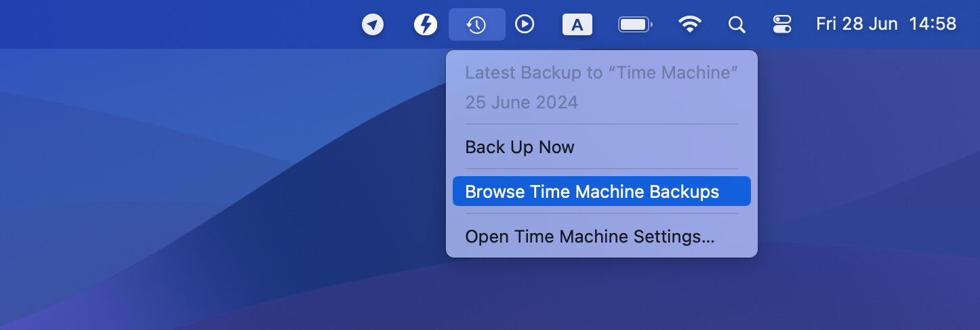Open the Wi-Fi menu
The height and width of the screenshot is (330, 980).
[690, 25]
